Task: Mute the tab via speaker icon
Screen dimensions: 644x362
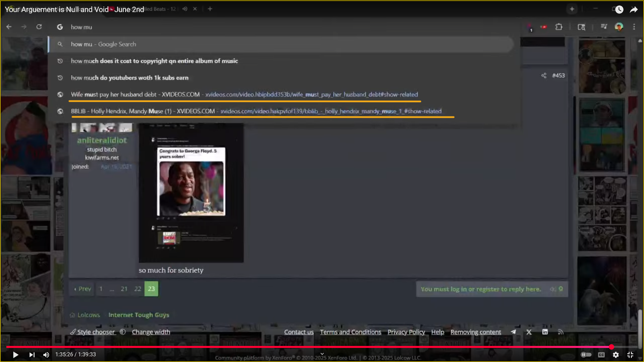Action: click(185, 9)
